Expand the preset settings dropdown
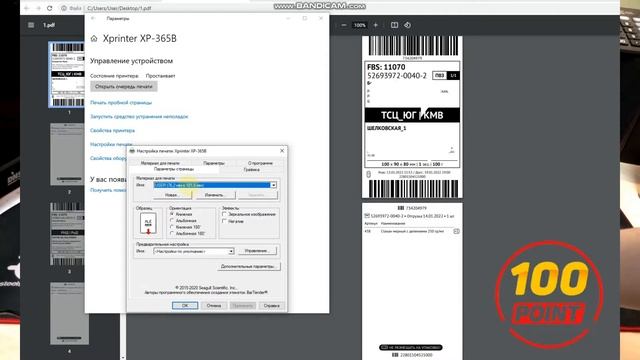 coord(231,251)
